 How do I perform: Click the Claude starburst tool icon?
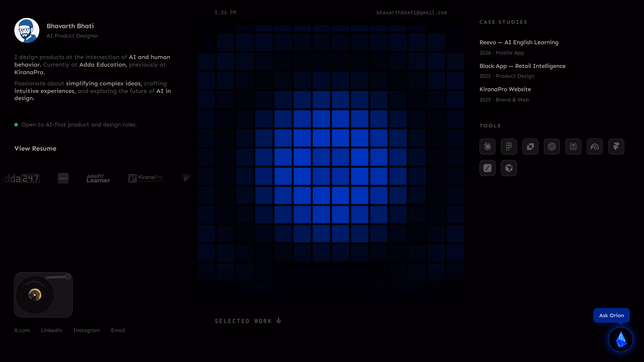click(x=487, y=147)
